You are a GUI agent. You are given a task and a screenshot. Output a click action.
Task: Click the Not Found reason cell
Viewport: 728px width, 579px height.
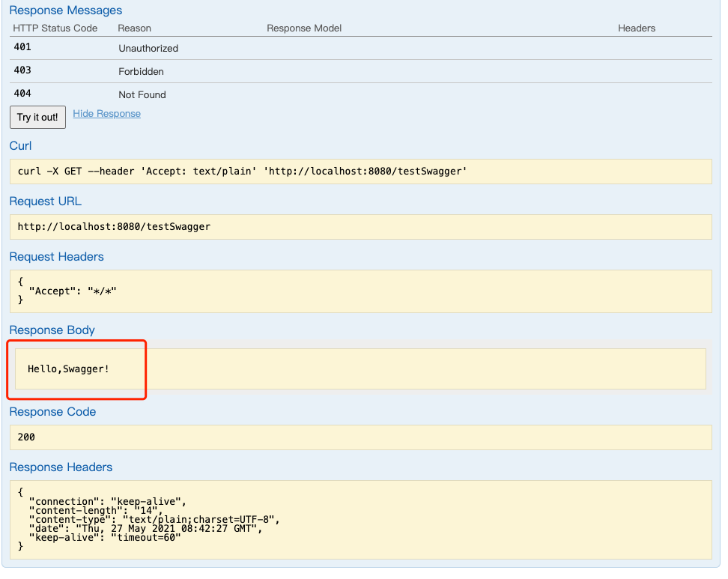[142, 94]
